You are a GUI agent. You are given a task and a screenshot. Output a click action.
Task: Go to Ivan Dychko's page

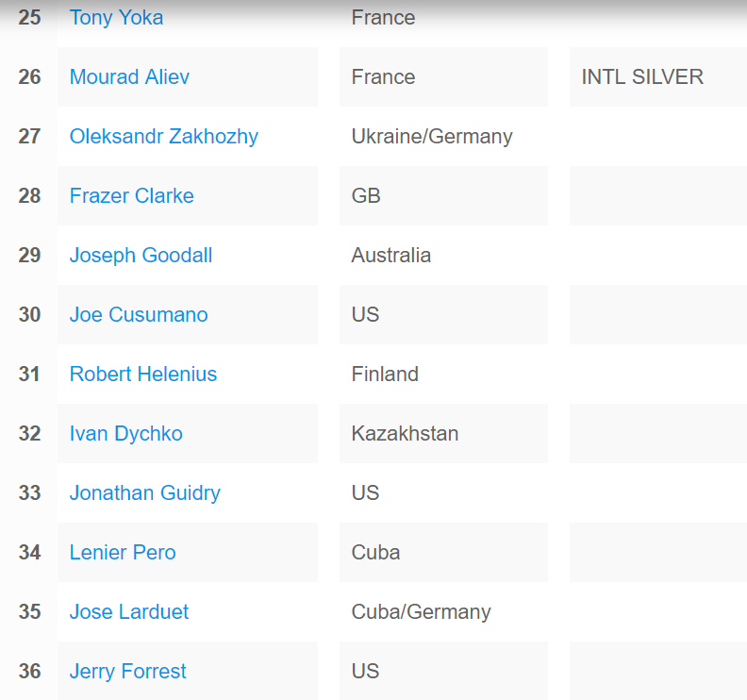[125, 434]
